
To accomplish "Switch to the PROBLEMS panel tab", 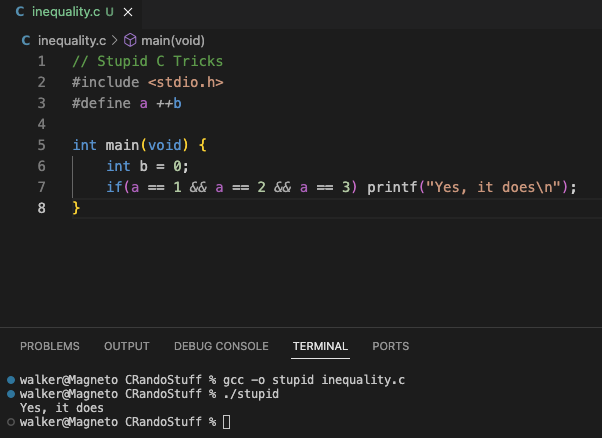I will click(50, 346).
